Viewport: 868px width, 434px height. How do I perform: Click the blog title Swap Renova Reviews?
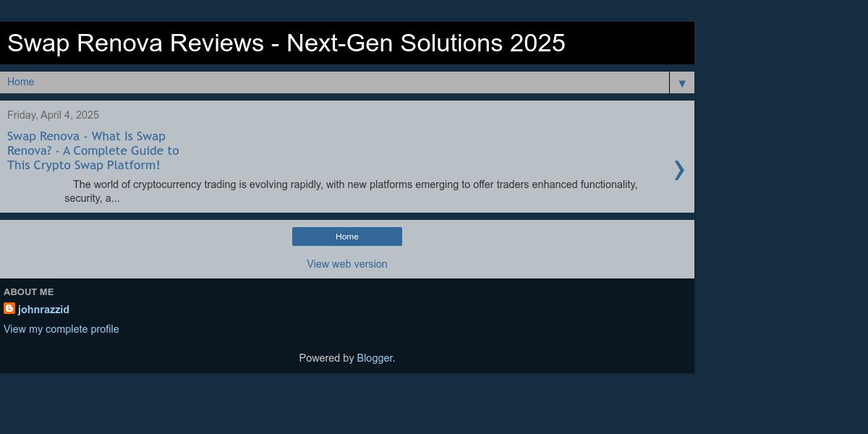(286, 43)
